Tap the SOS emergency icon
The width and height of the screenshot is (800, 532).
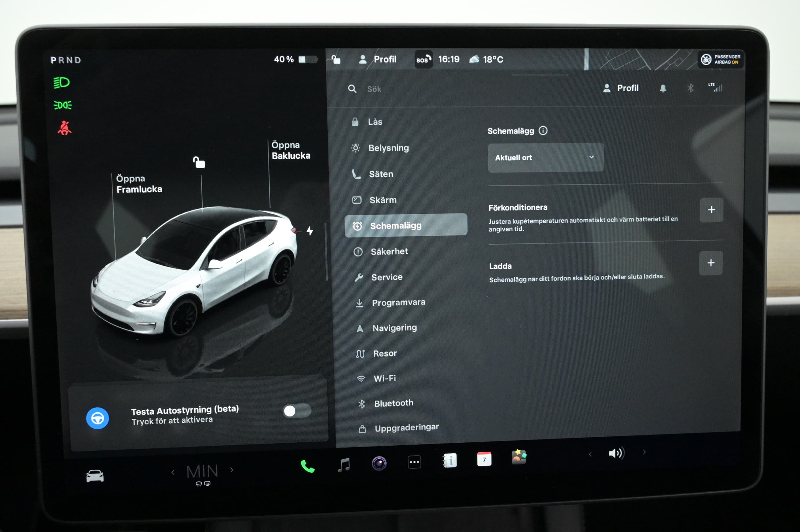click(423, 60)
